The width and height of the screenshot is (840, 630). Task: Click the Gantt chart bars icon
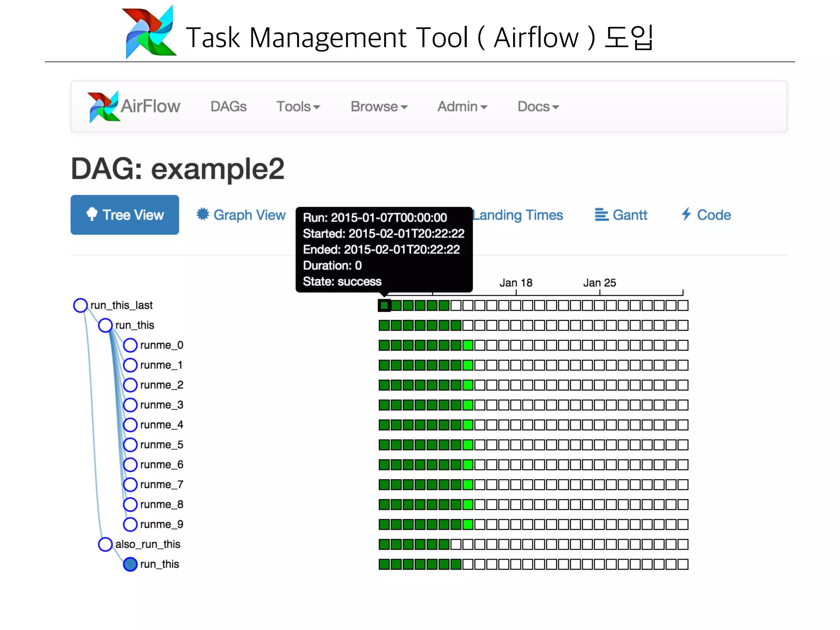pos(601,215)
